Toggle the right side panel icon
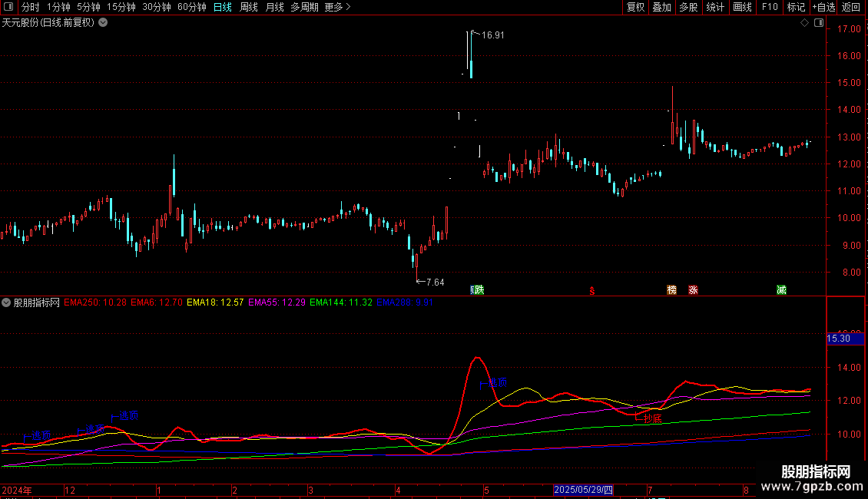868x499 pixels. (x=819, y=23)
